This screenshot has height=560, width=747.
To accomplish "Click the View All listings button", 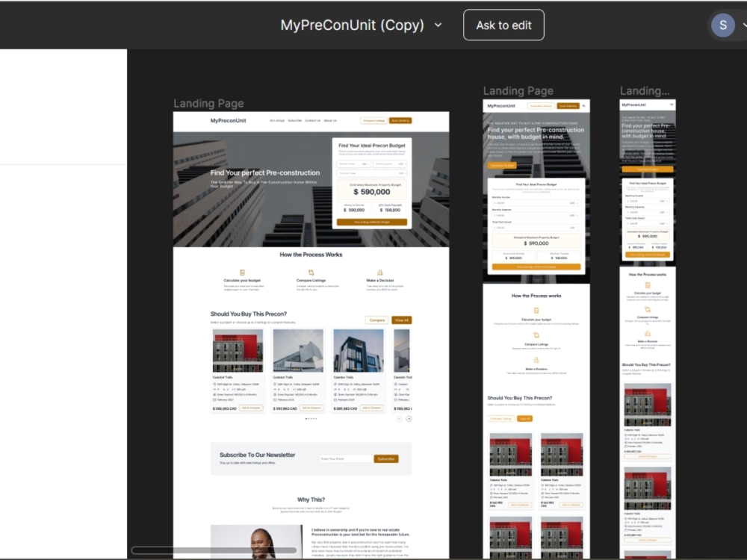I will [x=401, y=320].
